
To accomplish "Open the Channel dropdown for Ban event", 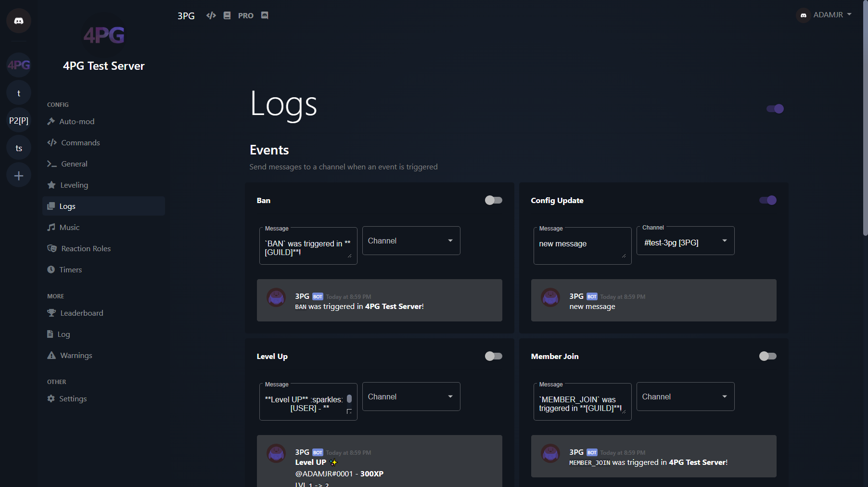I will [x=410, y=241].
